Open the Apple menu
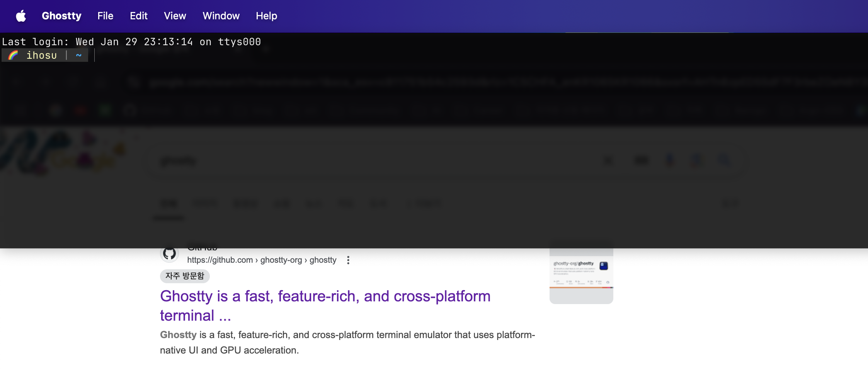Screen dimensions: 868x374 21,16
